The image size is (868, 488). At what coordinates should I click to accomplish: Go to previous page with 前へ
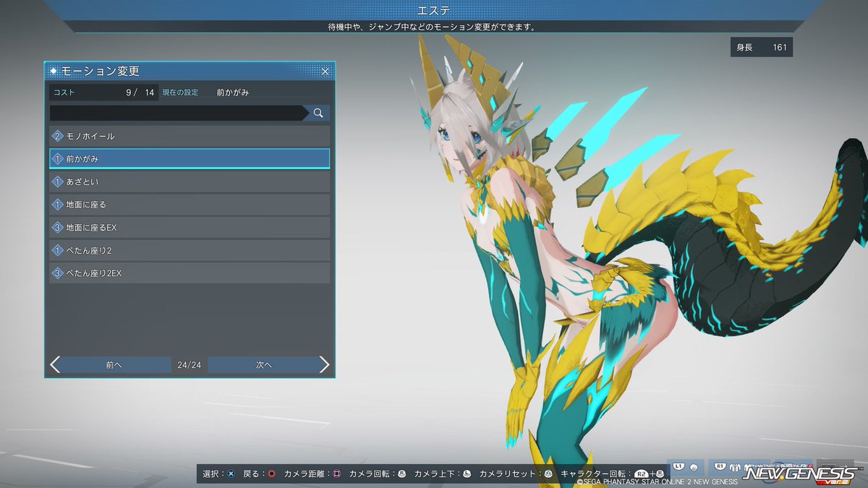tap(114, 365)
